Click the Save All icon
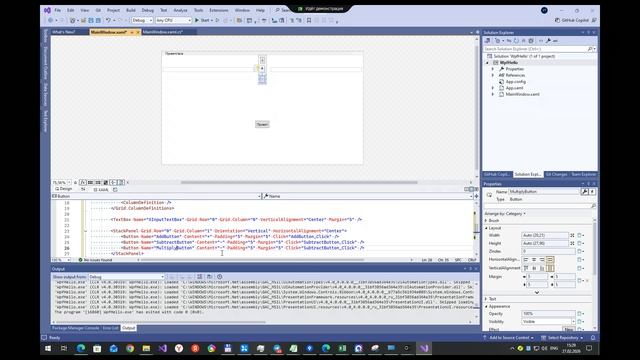This screenshot has width=640, height=360. coord(98,20)
